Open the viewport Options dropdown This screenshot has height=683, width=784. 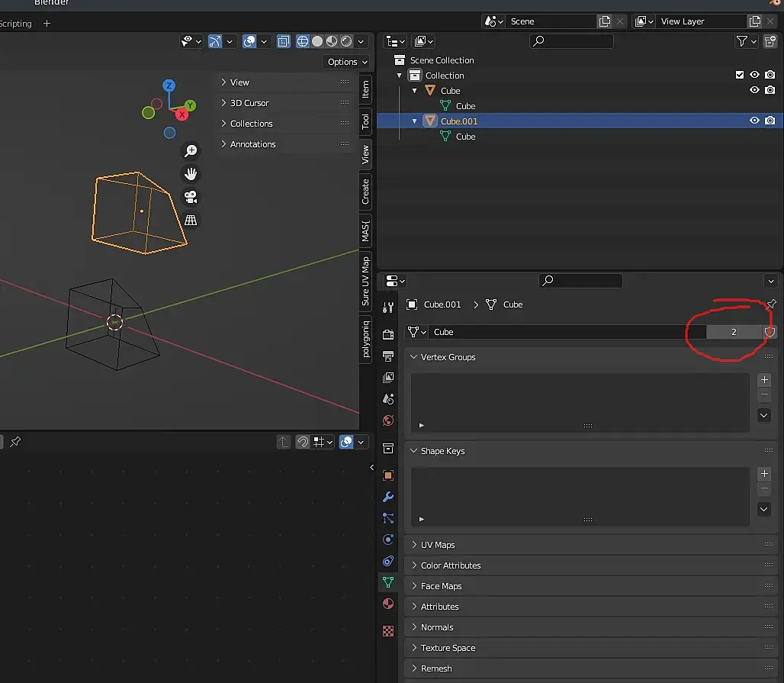tap(347, 62)
